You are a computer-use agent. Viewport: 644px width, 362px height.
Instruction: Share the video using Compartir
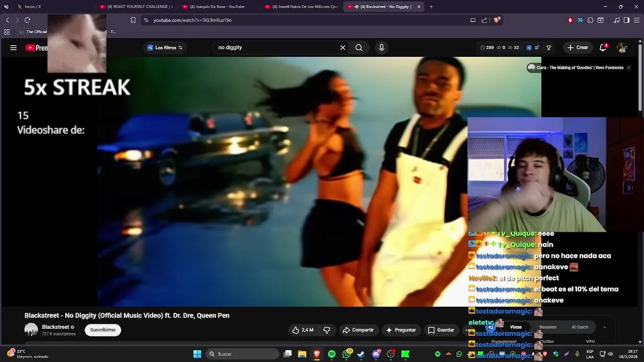(358, 330)
